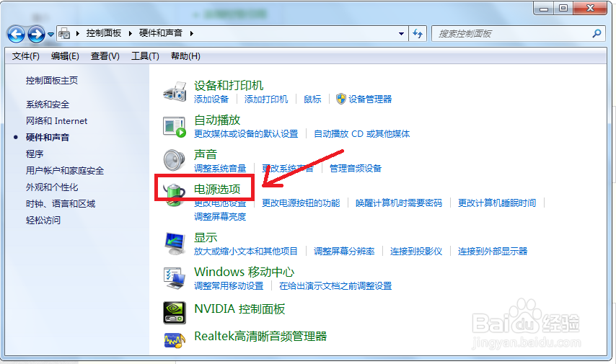
Task: Click the refresh button next to address bar
Action: pos(418,34)
